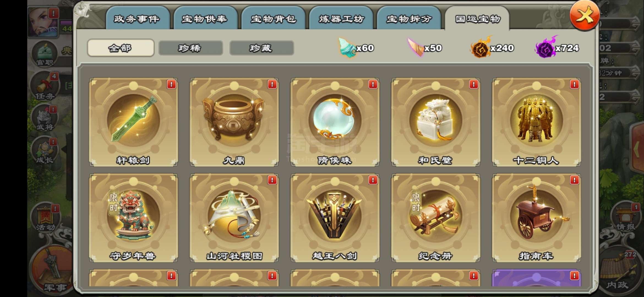This screenshot has width=644, height=297.
Task: Open the 宝物拆分 tab
Action: coord(409,18)
